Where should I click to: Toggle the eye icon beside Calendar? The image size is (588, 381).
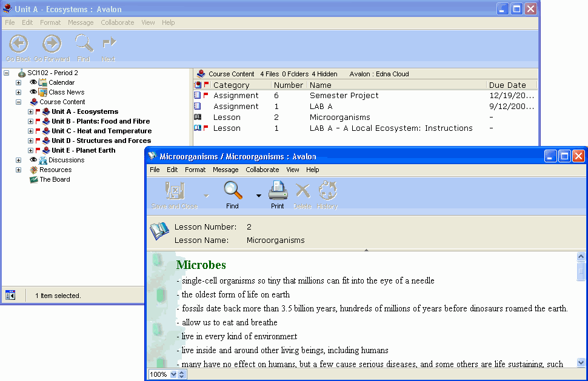pyautogui.click(x=33, y=82)
